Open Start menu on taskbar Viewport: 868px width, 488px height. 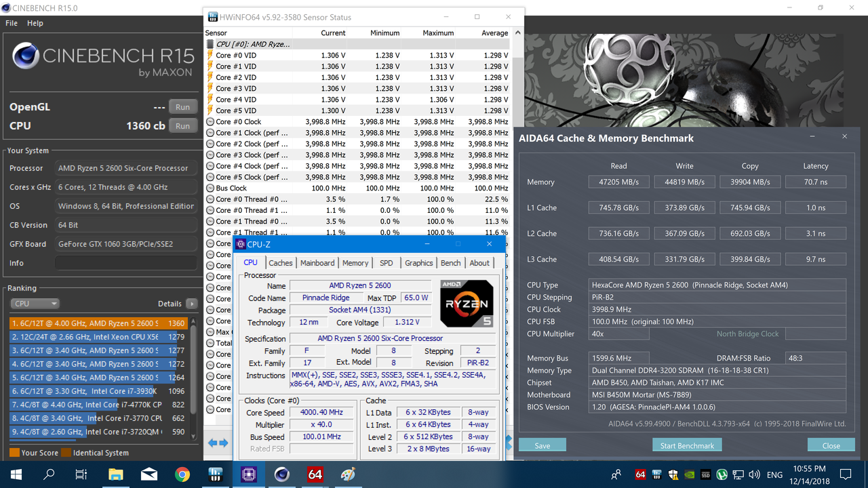(x=16, y=474)
